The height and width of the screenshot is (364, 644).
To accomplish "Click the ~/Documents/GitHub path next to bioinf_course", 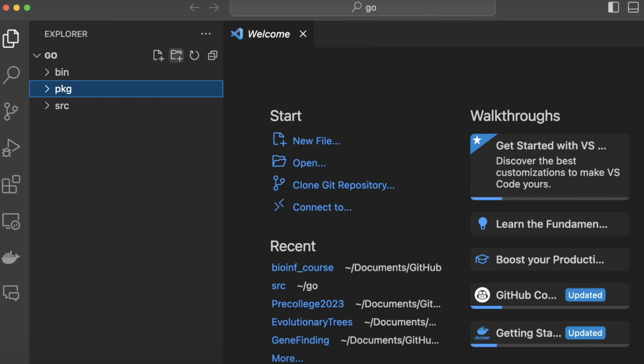I will tap(393, 267).
